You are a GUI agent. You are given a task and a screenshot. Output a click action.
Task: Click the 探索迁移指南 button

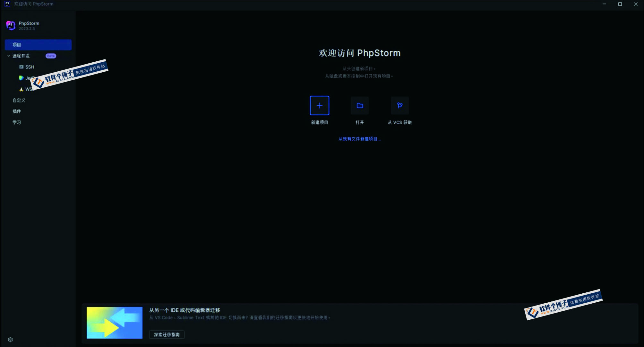[x=167, y=334]
